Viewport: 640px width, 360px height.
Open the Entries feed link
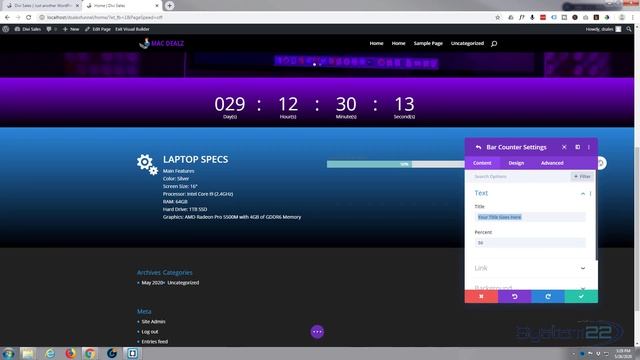tap(154, 342)
